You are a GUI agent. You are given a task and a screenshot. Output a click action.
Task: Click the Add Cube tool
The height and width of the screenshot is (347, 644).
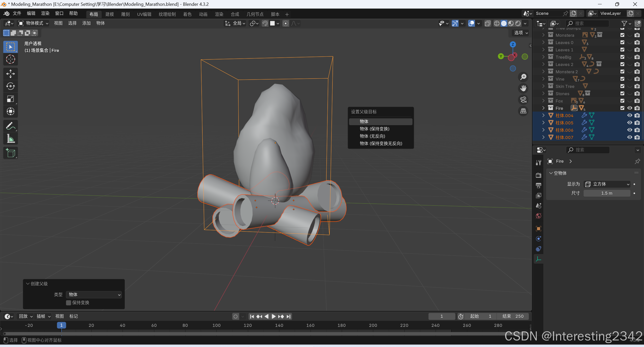point(10,153)
